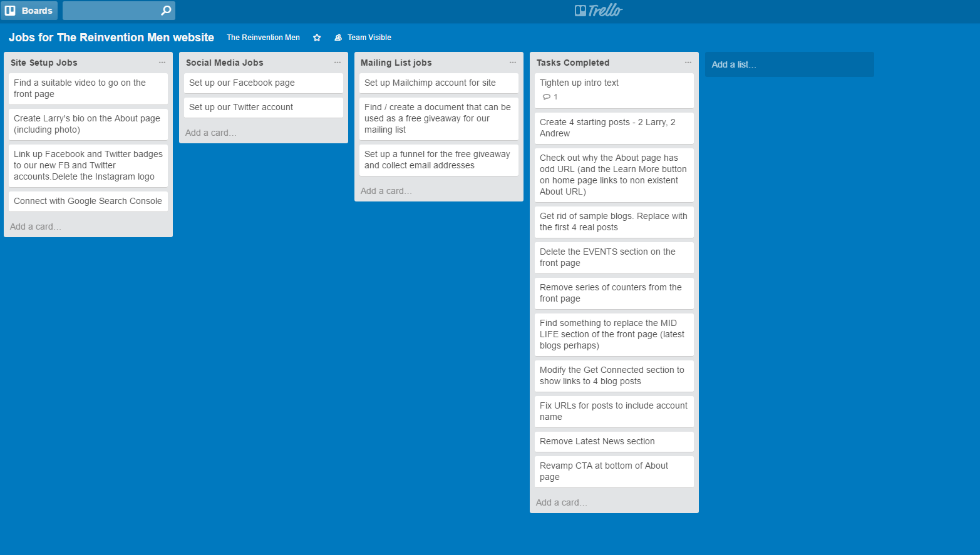Open card Set up our Facebook page
The width and height of the screenshot is (980, 555).
click(264, 83)
